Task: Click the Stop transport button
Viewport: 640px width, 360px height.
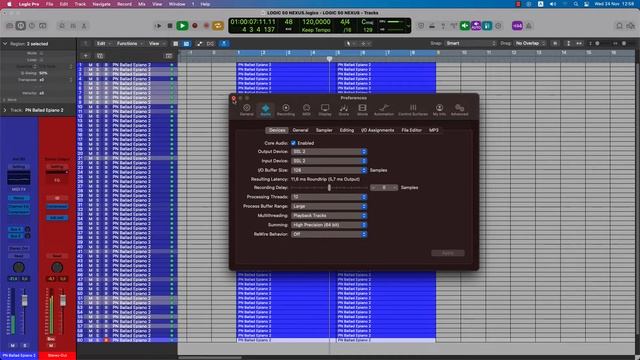Action: click(x=170, y=26)
